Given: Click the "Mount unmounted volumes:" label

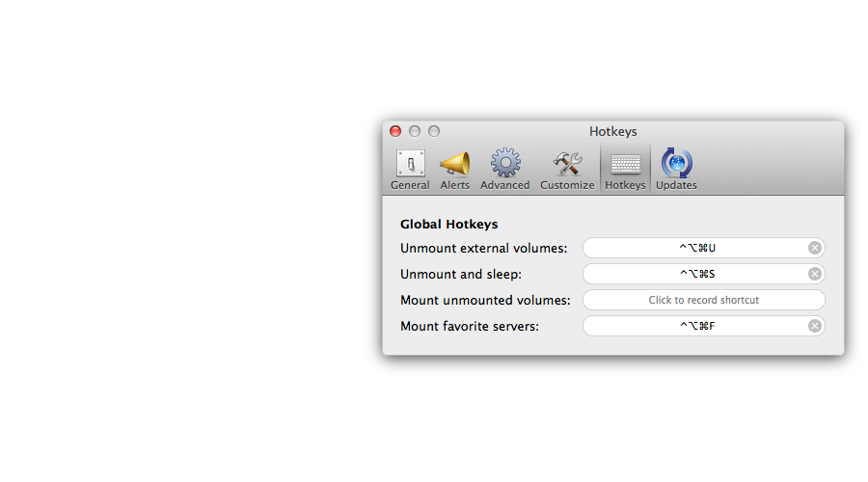Looking at the screenshot, I should click(485, 301).
